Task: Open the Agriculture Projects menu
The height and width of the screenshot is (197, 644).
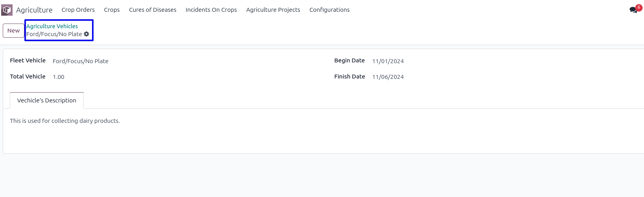Action: [273, 10]
